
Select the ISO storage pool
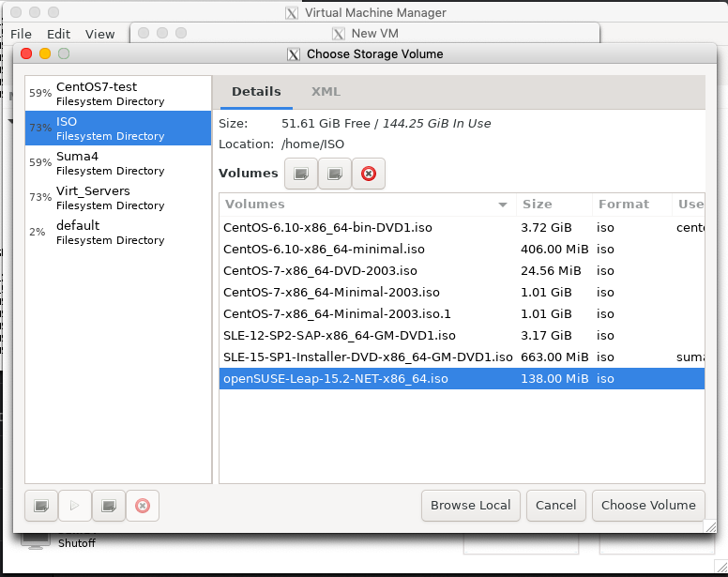click(118, 129)
